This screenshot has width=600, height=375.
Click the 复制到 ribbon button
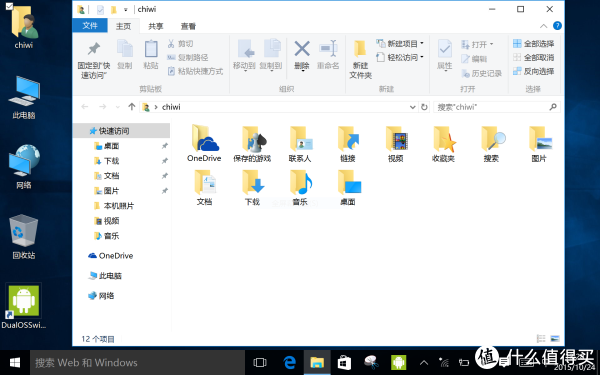point(271,56)
